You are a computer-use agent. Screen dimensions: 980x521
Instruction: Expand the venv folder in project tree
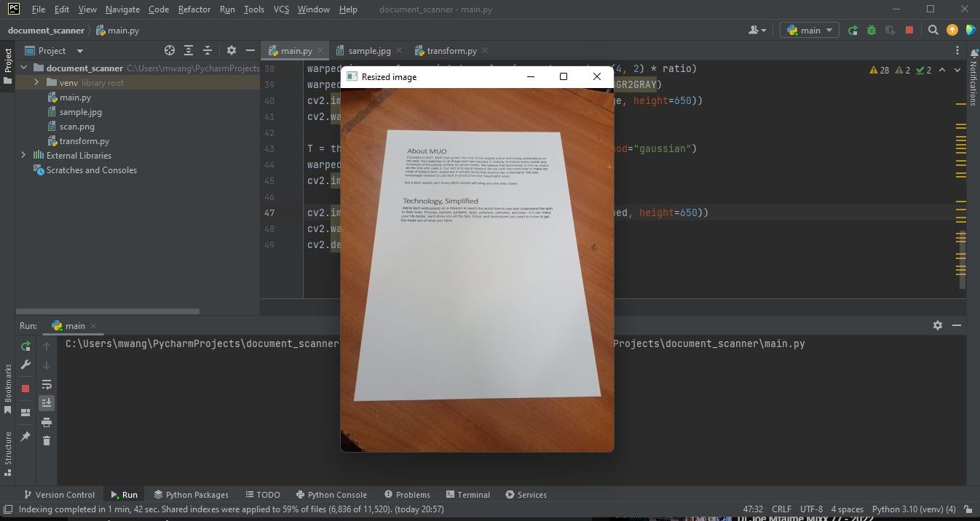pyautogui.click(x=36, y=83)
